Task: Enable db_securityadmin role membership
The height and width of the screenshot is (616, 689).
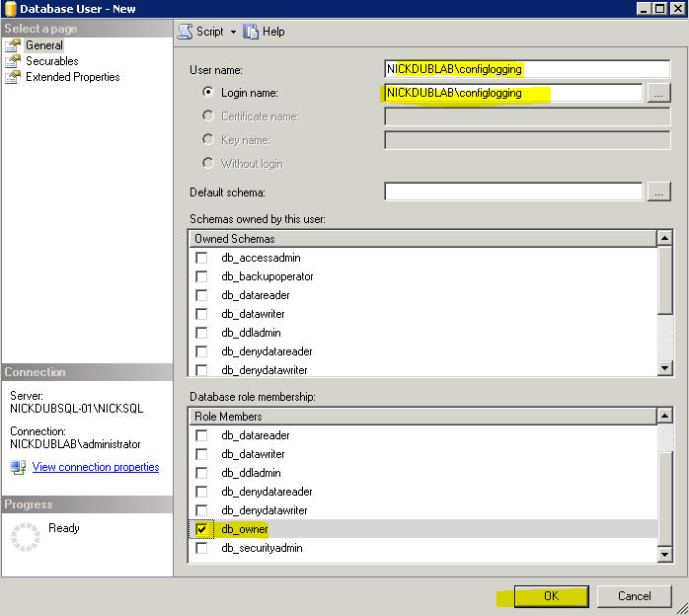Action: [x=201, y=549]
